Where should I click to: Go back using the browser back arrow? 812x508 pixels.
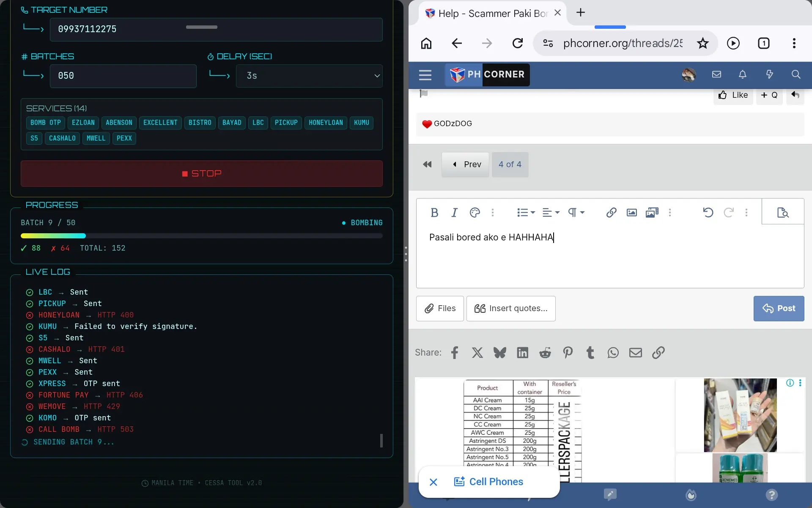(x=457, y=43)
